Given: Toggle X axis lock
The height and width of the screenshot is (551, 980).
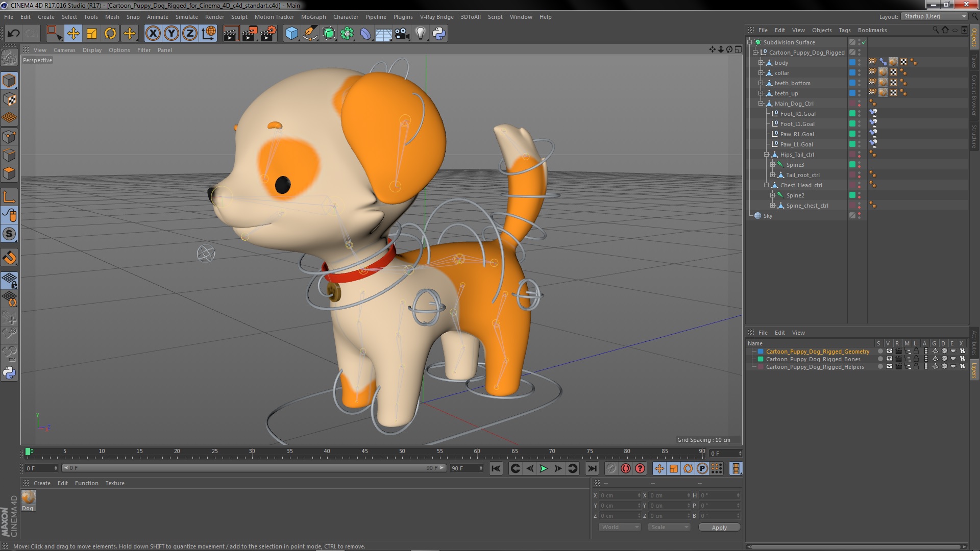Looking at the screenshot, I should (153, 34).
